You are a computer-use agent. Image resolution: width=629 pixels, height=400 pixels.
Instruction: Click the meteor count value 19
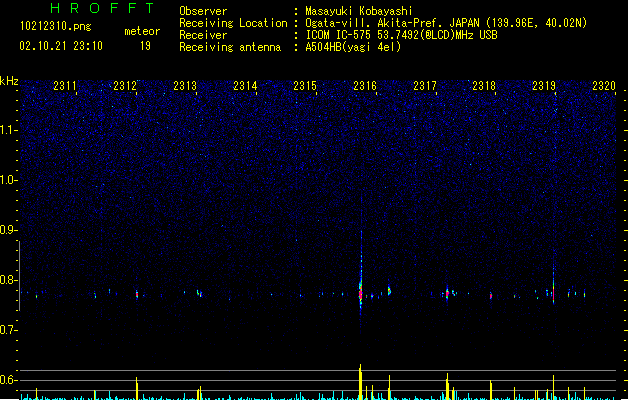[x=145, y=46]
